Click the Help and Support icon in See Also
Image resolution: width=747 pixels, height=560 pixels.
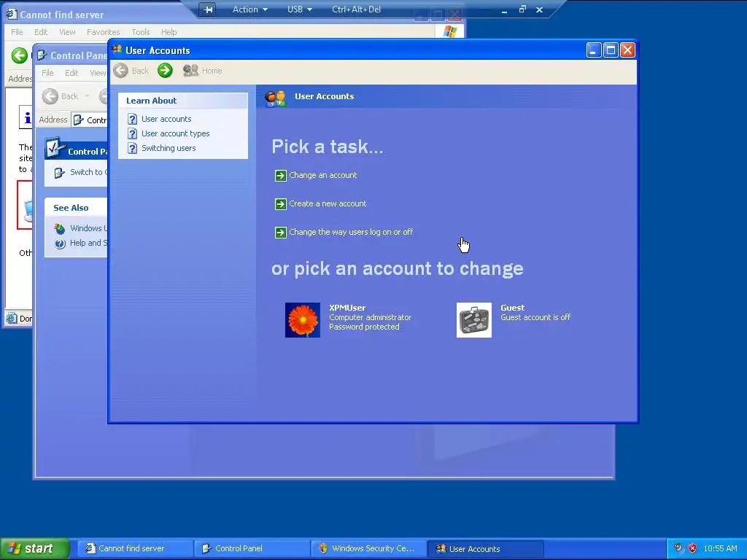60,244
